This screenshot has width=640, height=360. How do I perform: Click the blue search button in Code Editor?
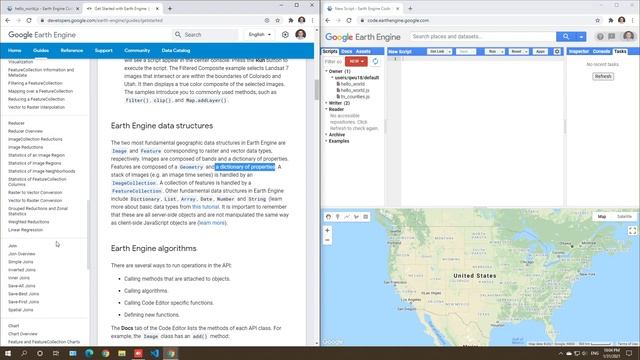(566, 37)
